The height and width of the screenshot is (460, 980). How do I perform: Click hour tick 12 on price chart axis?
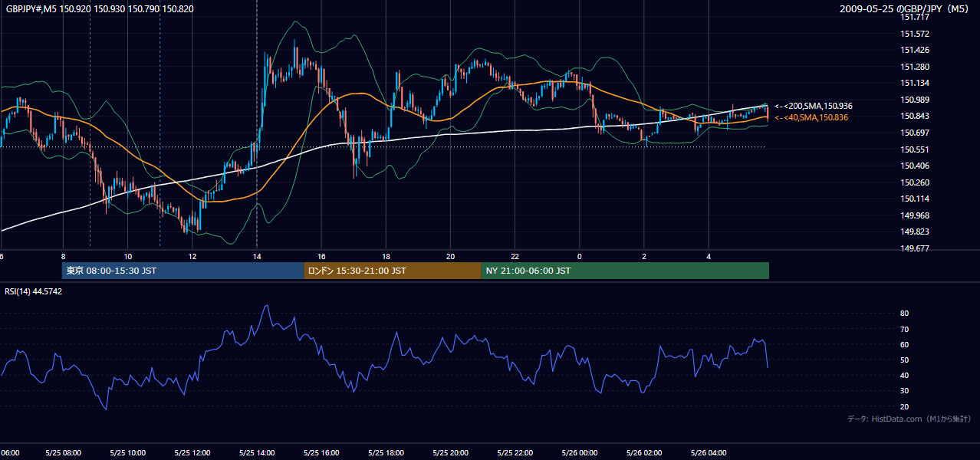[x=192, y=256]
